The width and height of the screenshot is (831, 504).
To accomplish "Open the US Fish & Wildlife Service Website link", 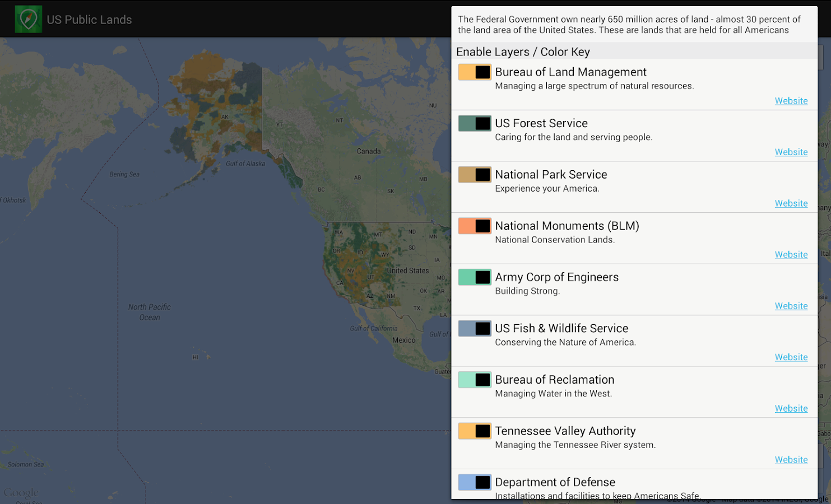I will (791, 357).
